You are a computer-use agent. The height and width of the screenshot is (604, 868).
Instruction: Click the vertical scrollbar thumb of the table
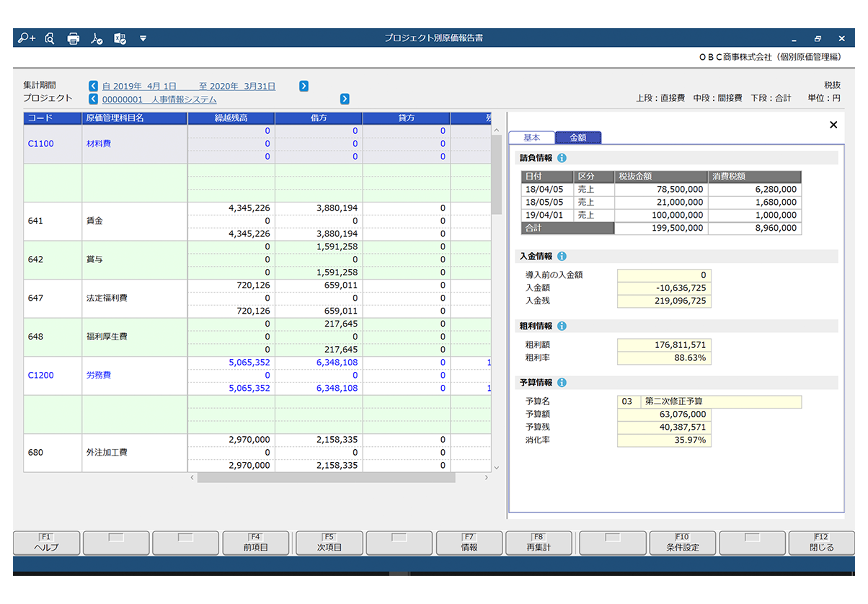(x=496, y=174)
